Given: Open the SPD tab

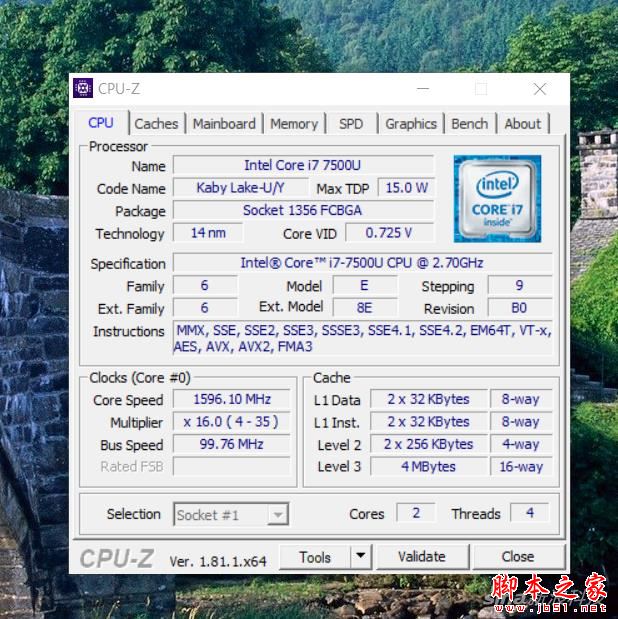Looking at the screenshot, I should (351, 124).
